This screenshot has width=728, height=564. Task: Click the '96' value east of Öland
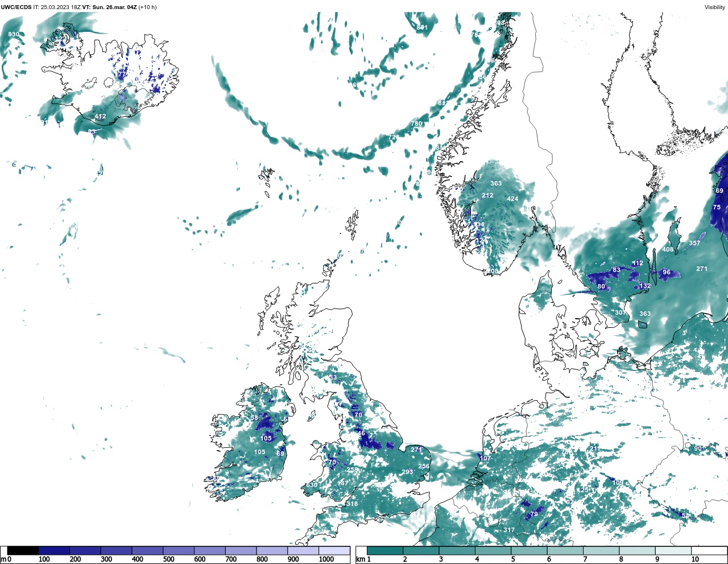[667, 272]
